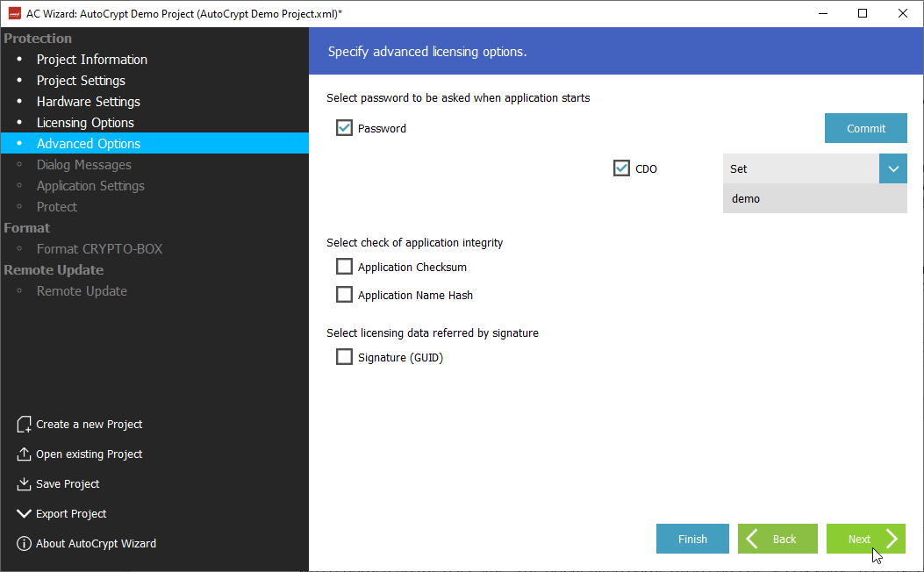Screen dimensions: 924x572
Task: Click the right arrow on Next button
Action: [892, 539]
